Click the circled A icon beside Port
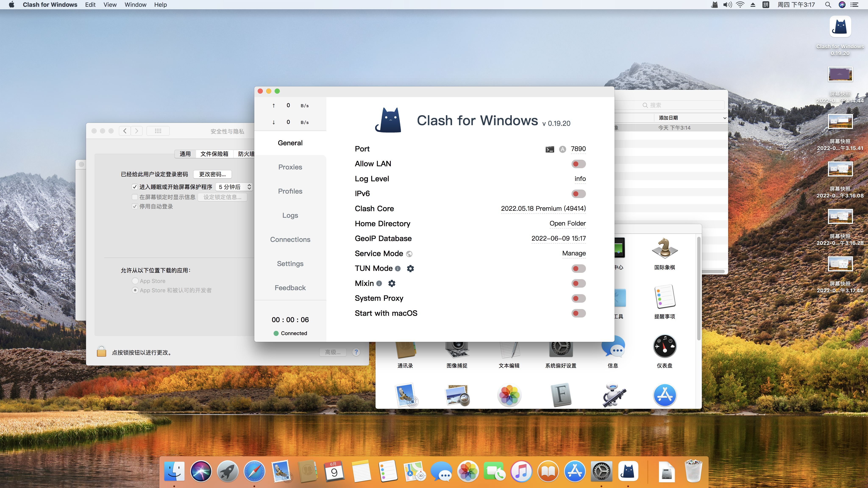 [562, 149]
